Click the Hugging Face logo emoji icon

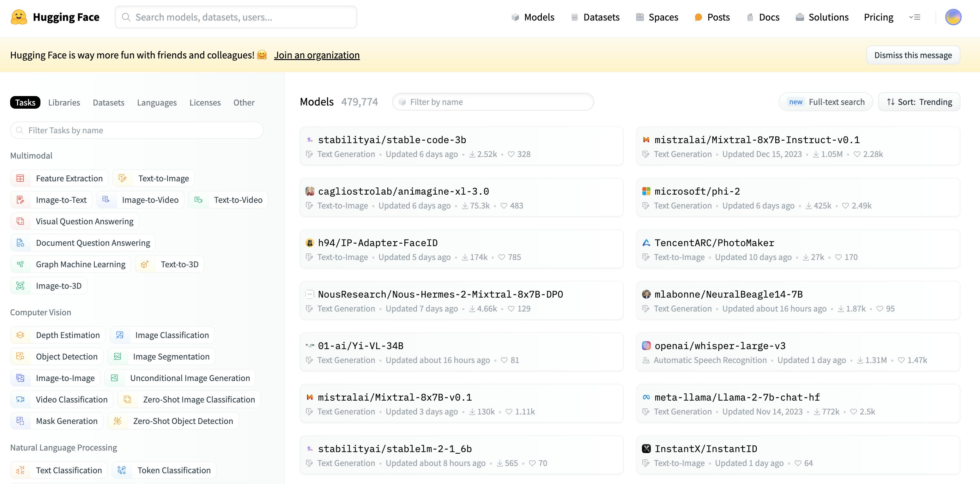click(x=19, y=17)
